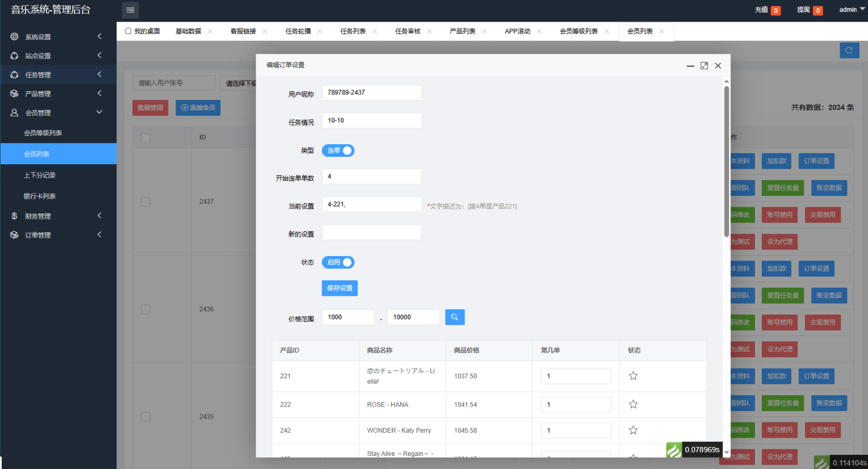Screen dimensions: 868x469
Task: Click 订单设置 button in first member row
Action: pos(816,161)
